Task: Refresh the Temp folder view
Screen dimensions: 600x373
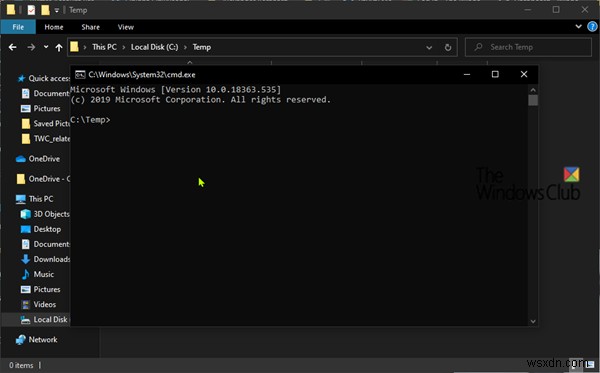Action: [447, 47]
